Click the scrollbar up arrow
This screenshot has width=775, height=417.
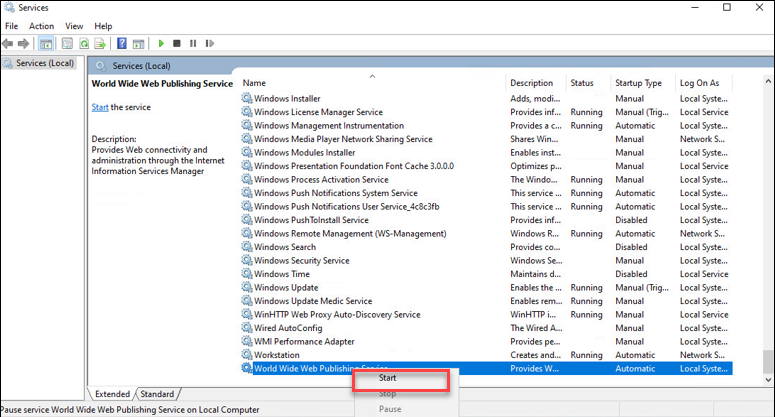point(768,81)
